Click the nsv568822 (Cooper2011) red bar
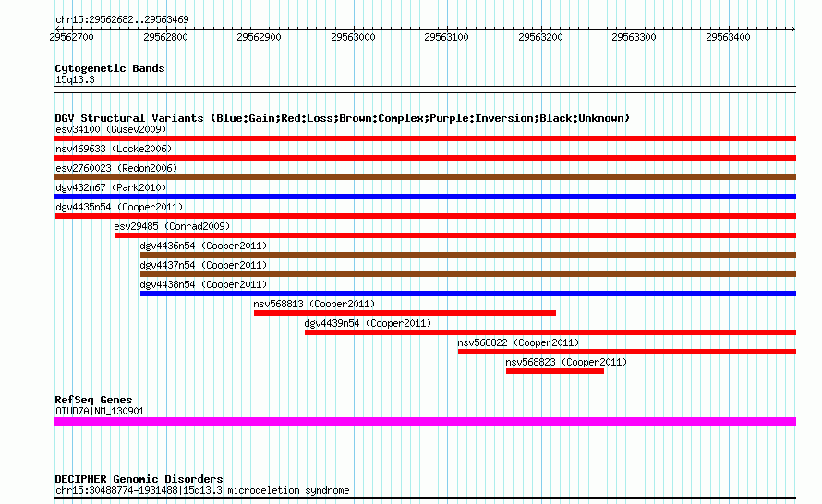 click(627, 352)
